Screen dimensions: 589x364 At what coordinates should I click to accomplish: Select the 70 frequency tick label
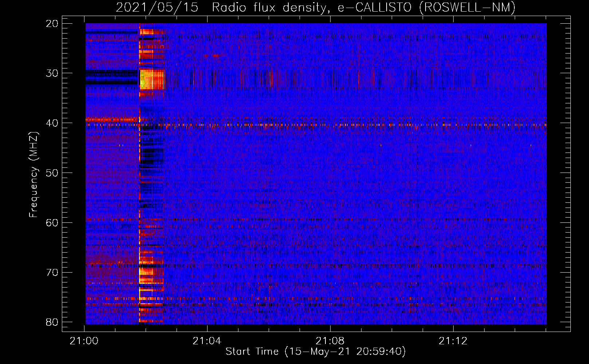[x=52, y=272]
